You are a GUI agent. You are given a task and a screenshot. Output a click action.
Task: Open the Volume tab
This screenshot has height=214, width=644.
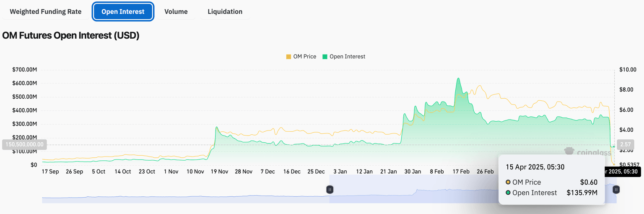176,11
